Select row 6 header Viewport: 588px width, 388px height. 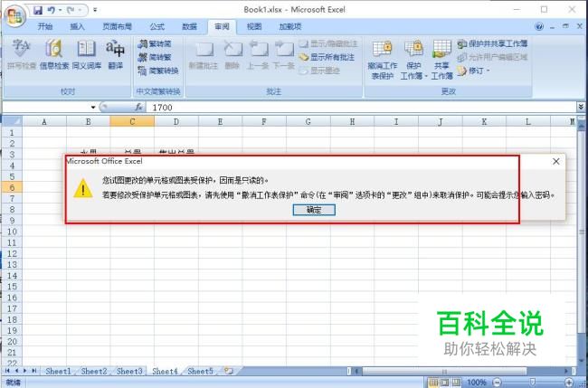click(12, 187)
